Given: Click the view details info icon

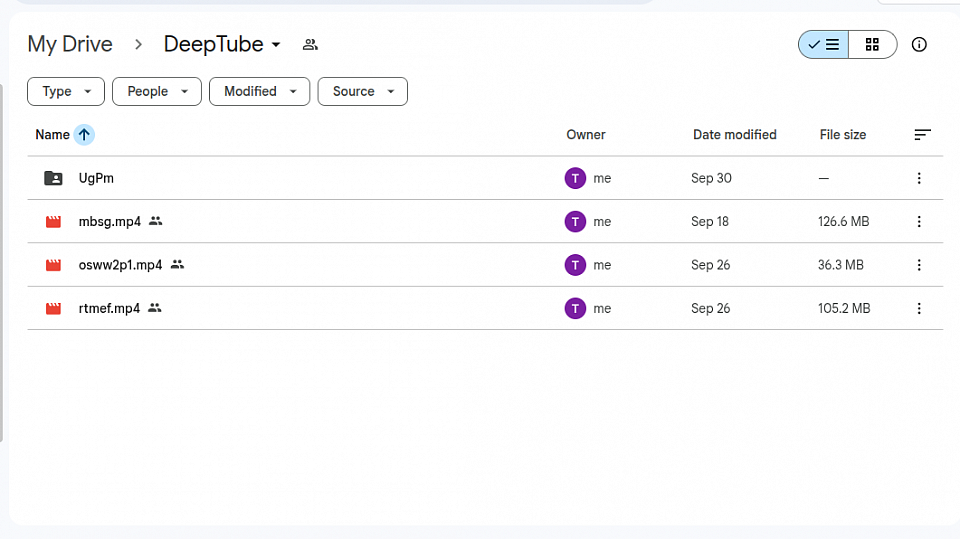Looking at the screenshot, I should [x=919, y=45].
